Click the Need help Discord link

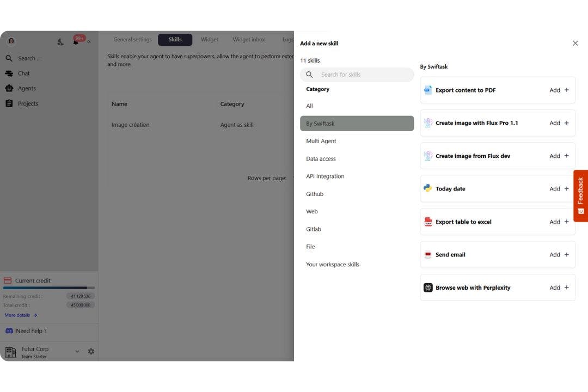(x=26, y=331)
